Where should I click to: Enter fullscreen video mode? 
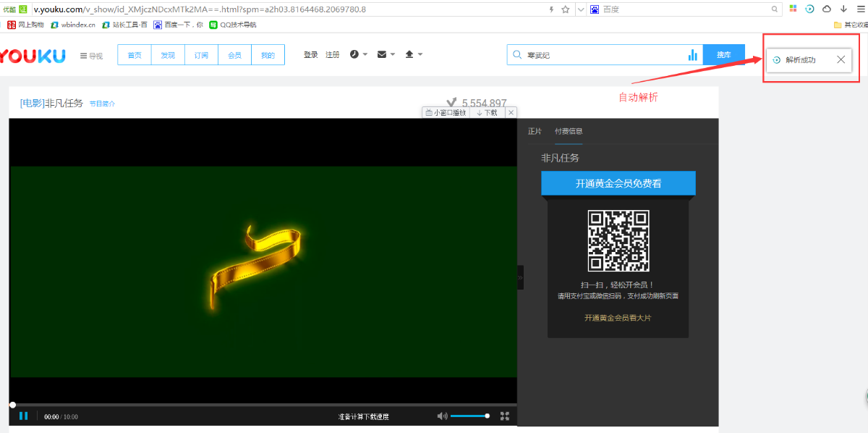click(x=505, y=416)
